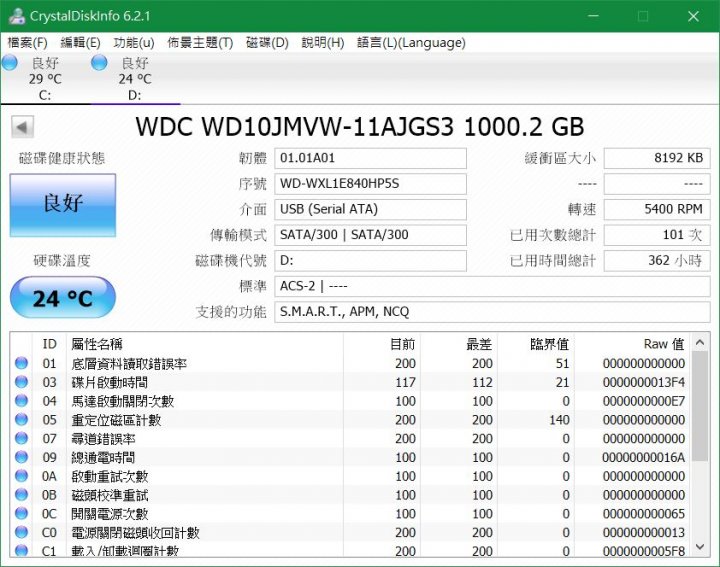Click status dot for attribute 07 row
This screenshot has width=720, height=567.
[21, 438]
